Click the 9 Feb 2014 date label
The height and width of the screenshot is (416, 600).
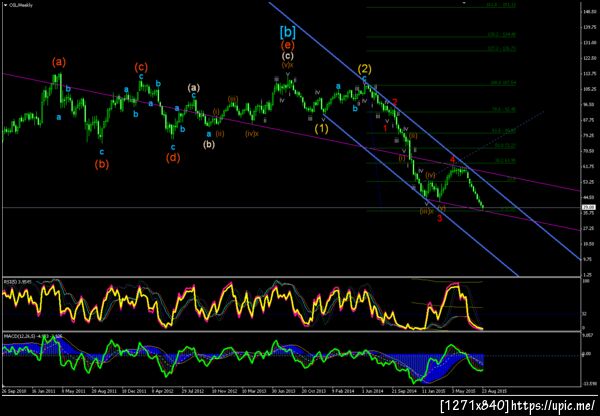pyautogui.click(x=343, y=392)
